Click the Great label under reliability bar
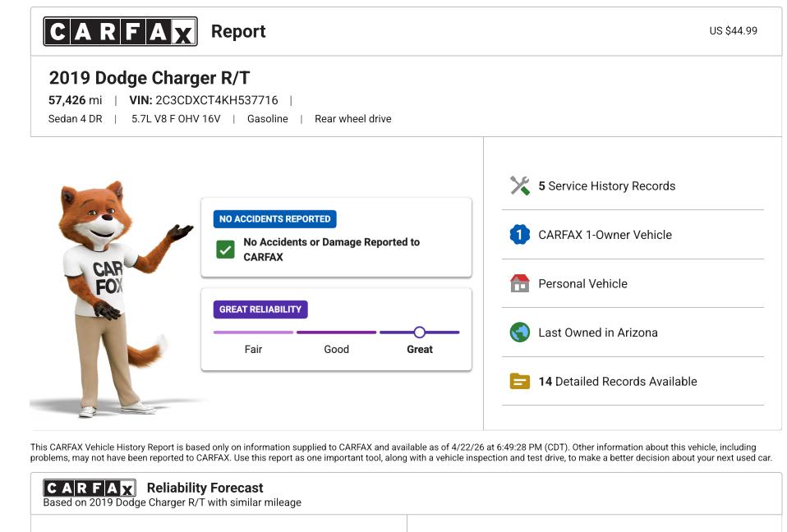Image resolution: width=787 pixels, height=532 pixels. point(420,349)
